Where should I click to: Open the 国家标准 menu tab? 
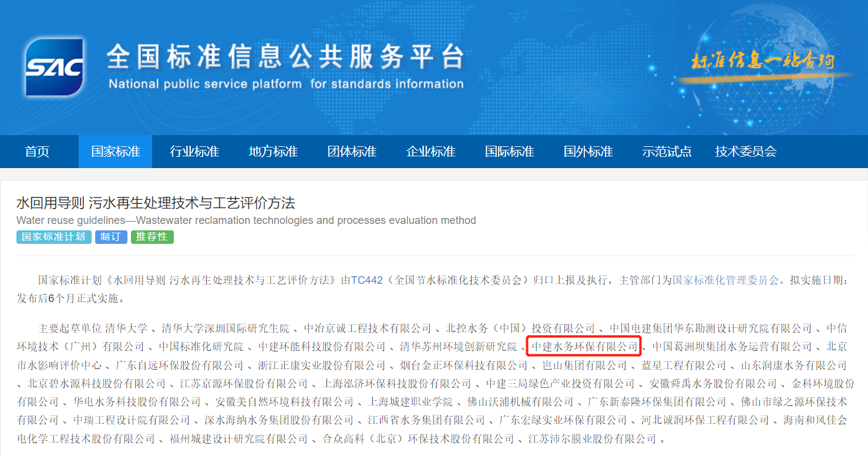click(x=116, y=152)
